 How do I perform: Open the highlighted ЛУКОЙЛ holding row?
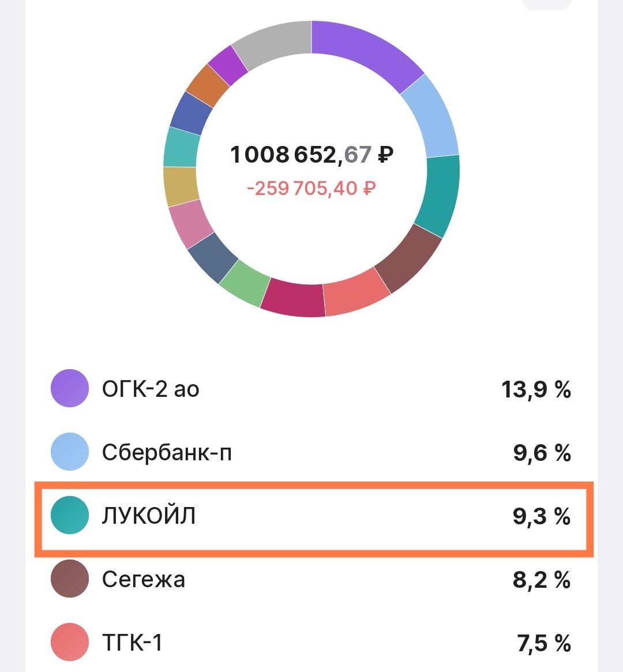click(311, 516)
